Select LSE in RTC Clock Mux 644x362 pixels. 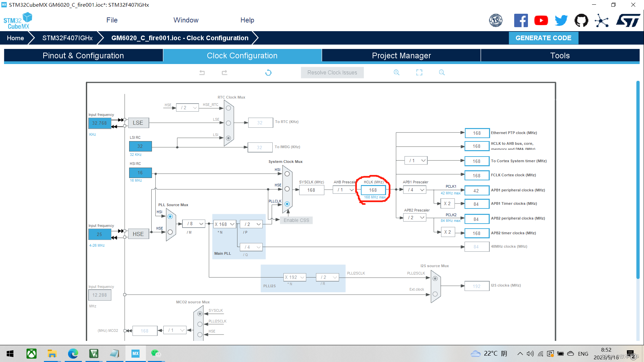pyautogui.click(x=228, y=123)
